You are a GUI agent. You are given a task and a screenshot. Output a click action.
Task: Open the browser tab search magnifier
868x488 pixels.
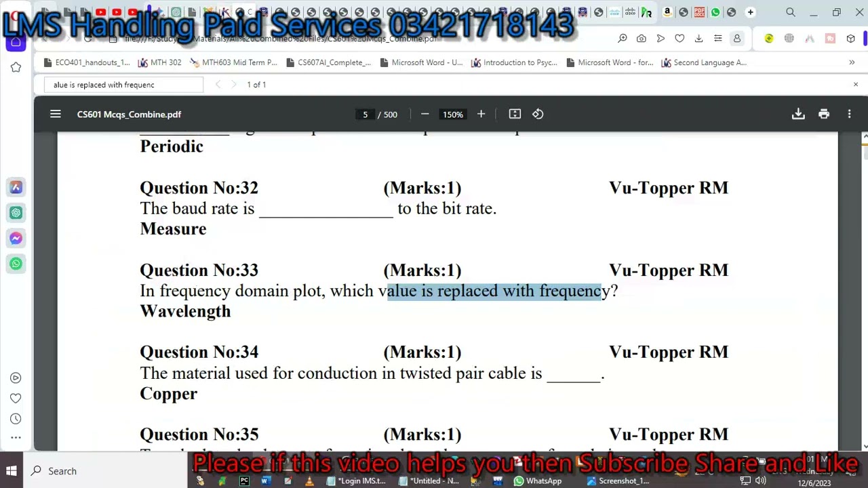click(x=791, y=12)
